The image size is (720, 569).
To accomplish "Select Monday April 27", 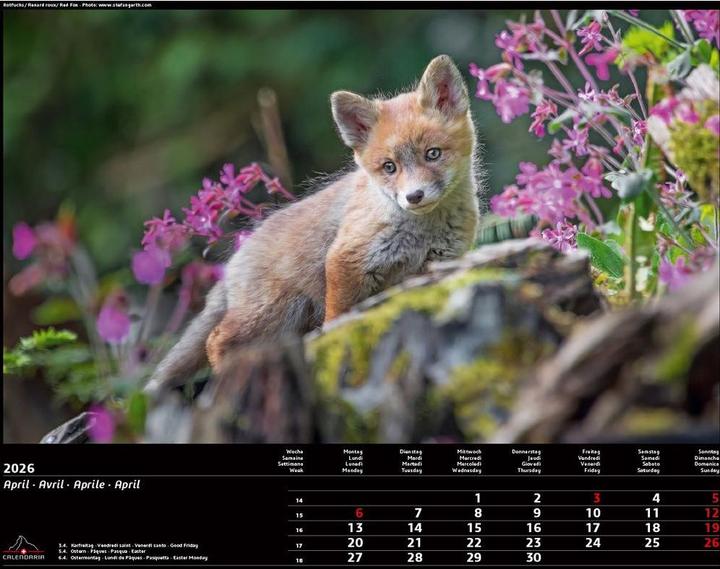I will tap(355, 558).
